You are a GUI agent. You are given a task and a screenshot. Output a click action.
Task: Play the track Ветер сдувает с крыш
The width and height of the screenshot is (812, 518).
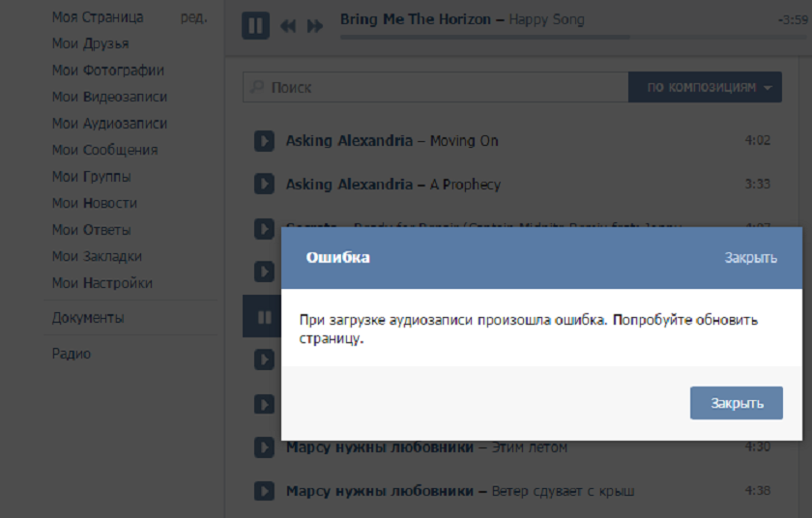point(264,491)
